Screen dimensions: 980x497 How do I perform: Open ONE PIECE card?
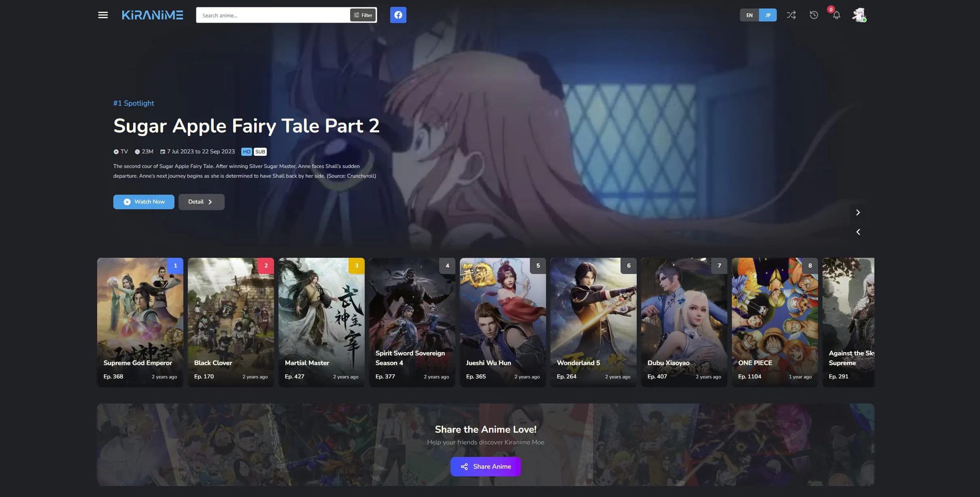pyautogui.click(x=775, y=322)
